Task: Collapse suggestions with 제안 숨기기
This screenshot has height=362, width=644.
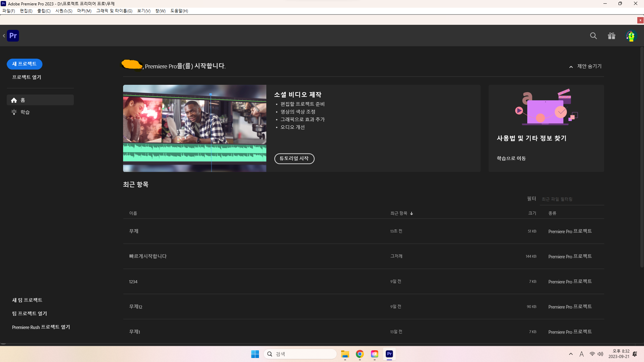Action: 585,66
